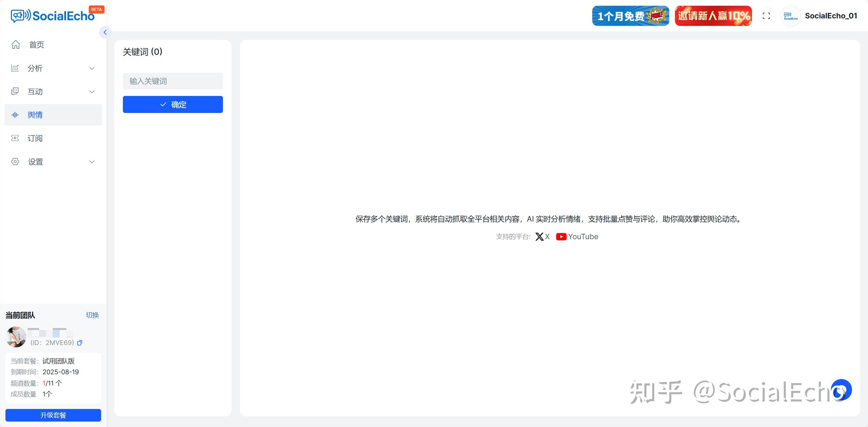Expand the 互动 menu chevron
This screenshot has height=427, width=868.
92,92
